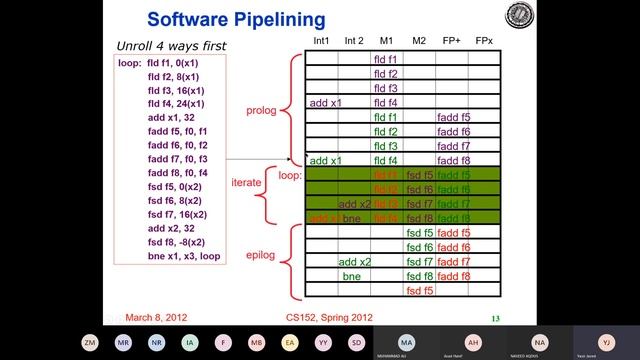Select participant avatar EA

click(x=290, y=342)
